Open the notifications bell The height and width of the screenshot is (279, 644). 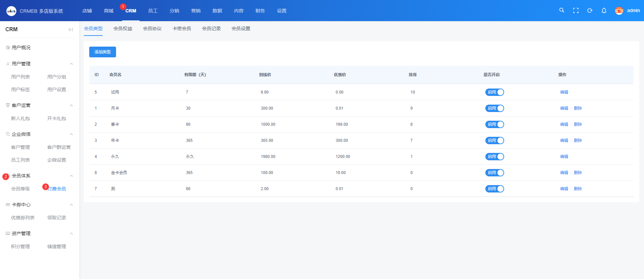point(604,11)
